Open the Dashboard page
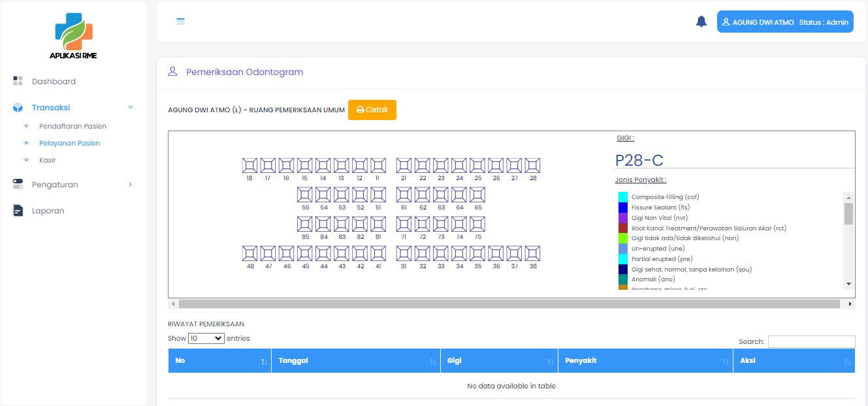Screen dimensions: 868x406 [54, 82]
